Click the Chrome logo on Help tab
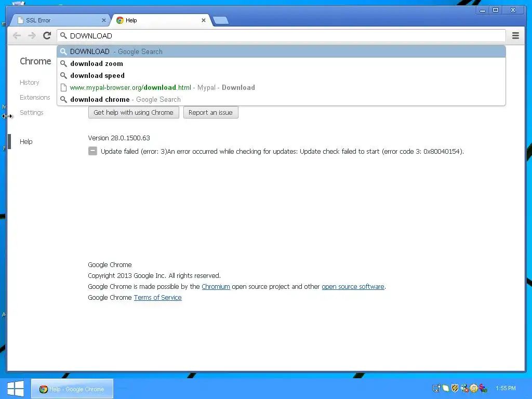532x399 pixels. pyautogui.click(x=120, y=20)
